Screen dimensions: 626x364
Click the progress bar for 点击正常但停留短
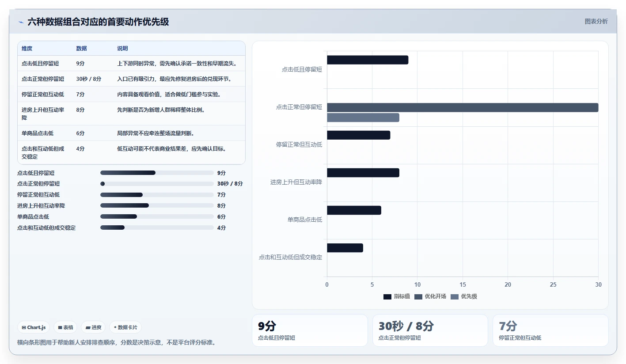157,184
